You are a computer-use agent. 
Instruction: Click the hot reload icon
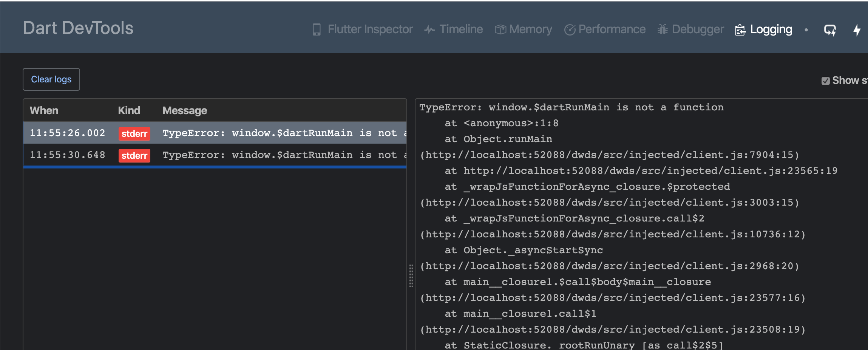tap(830, 30)
